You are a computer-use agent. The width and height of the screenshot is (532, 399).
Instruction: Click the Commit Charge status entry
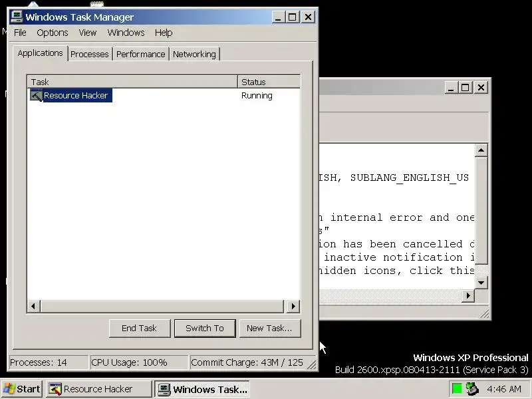(247, 362)
